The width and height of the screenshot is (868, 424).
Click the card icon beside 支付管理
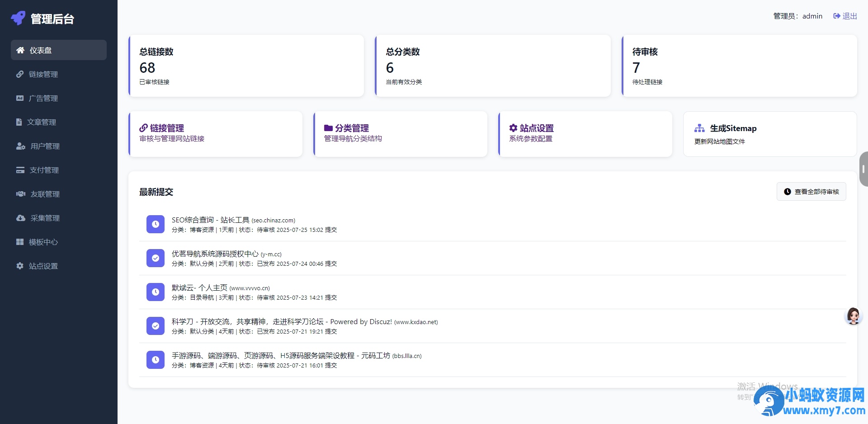click(20, 170)
